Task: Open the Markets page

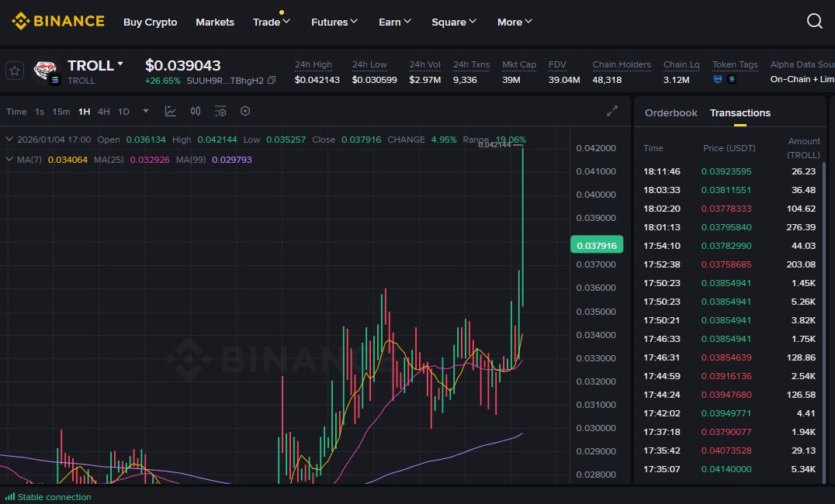Action: click(215, 22)
